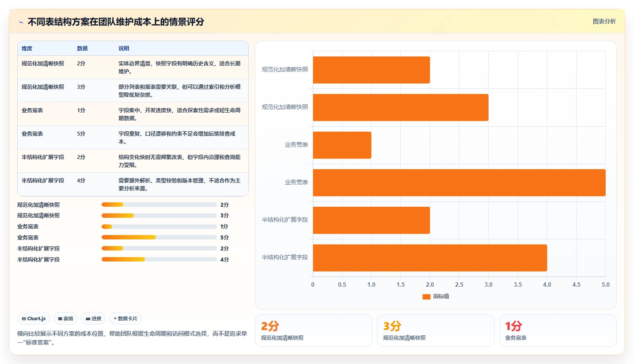Select the 表格 tag chip

point(65,318)
